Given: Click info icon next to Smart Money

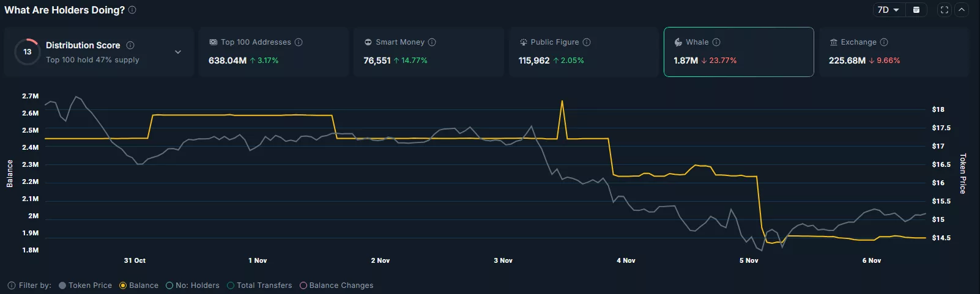Looking at the screenshot, I should [x=432, y=42].
